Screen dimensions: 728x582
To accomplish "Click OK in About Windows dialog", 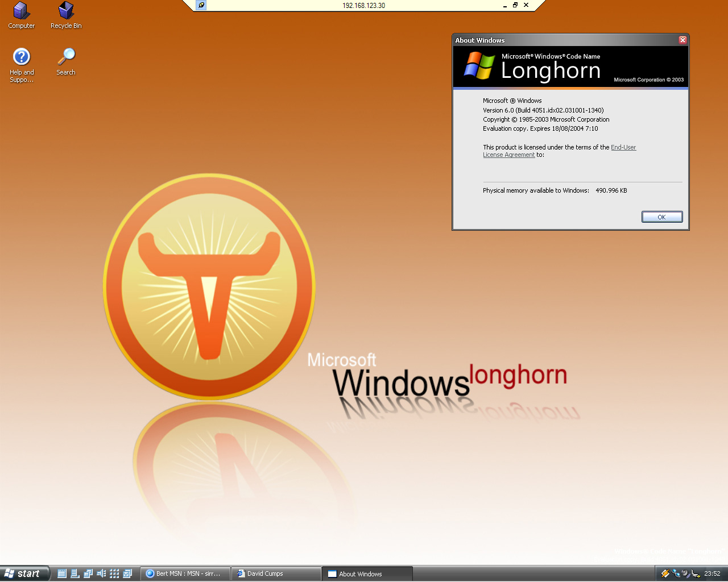I will click(x=662, y=217).
